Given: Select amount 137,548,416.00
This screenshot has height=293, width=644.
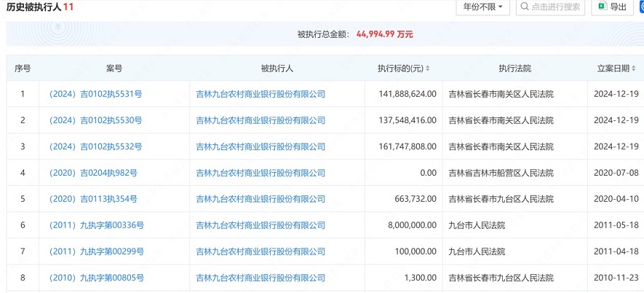Looking at the screenshot, I should 408,120.
